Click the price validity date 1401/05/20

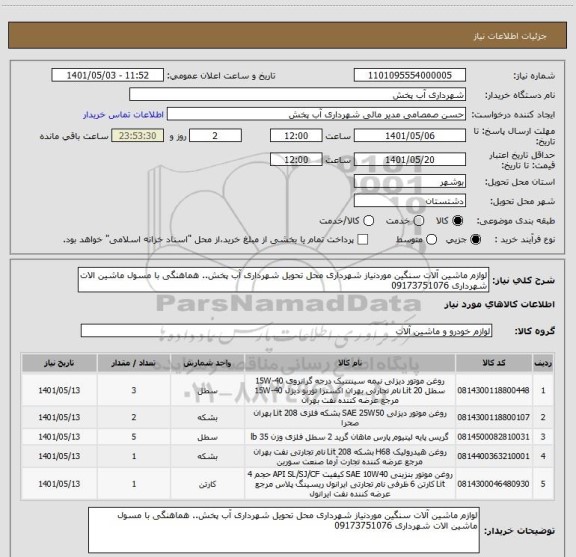[x=410, y=159]
